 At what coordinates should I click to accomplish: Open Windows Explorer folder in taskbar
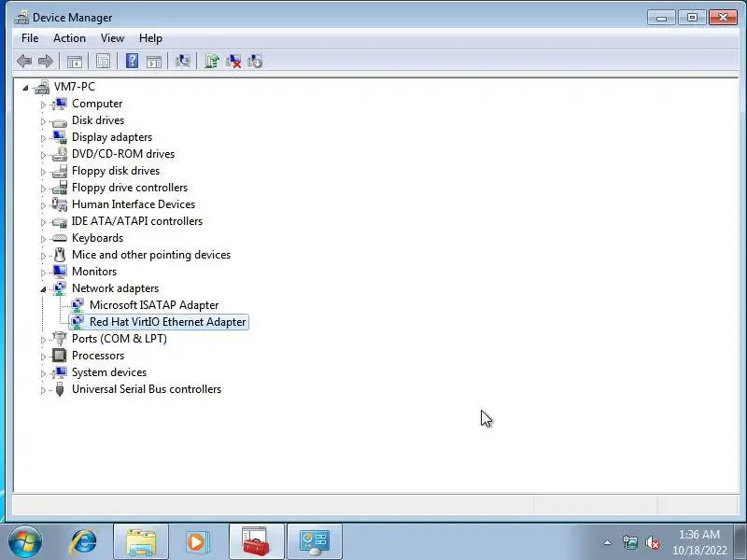pos(141,542)
